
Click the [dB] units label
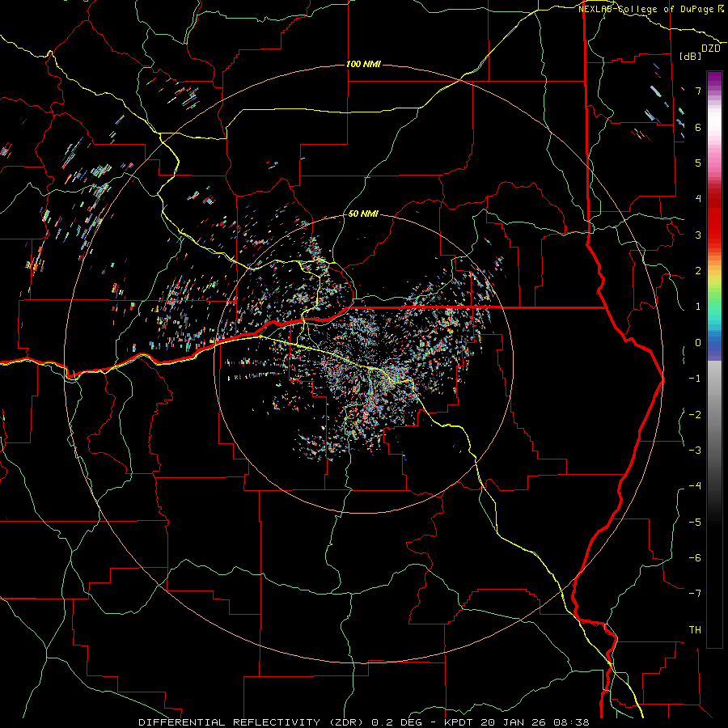[691, 56]
